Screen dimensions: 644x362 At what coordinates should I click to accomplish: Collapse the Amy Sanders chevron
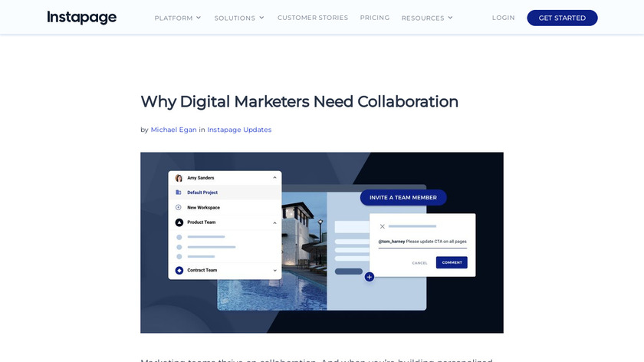tap(274, 178)
